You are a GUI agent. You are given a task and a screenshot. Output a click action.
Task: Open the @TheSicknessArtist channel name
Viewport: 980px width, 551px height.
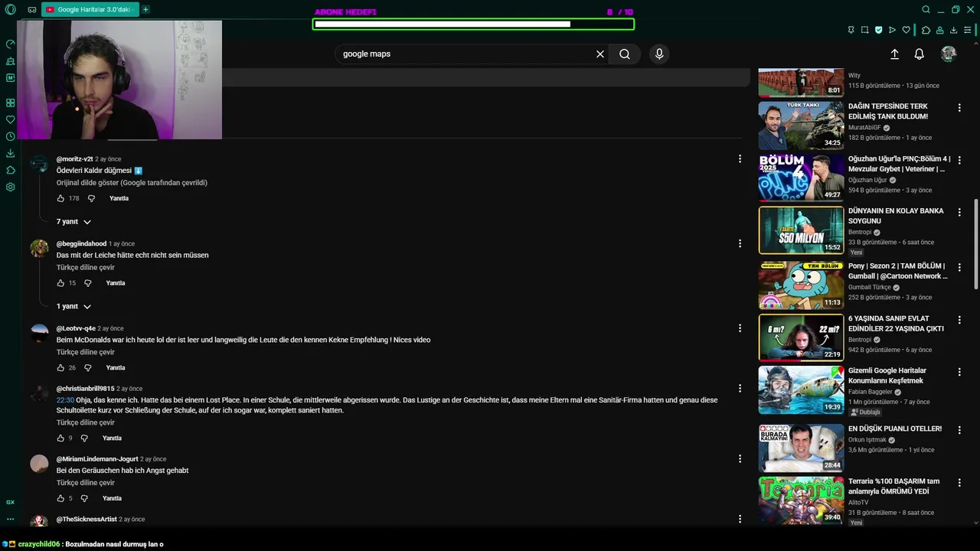coord(87,519)
